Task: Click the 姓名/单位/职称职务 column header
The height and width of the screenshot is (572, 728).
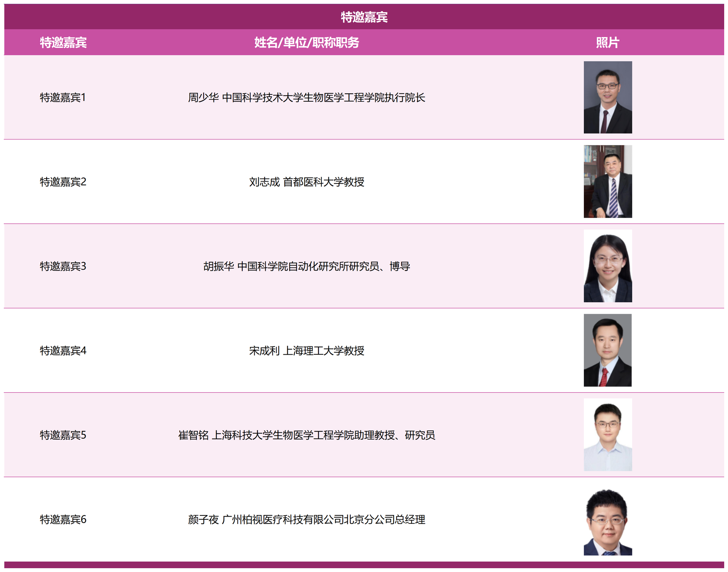Action: [307, 42]
